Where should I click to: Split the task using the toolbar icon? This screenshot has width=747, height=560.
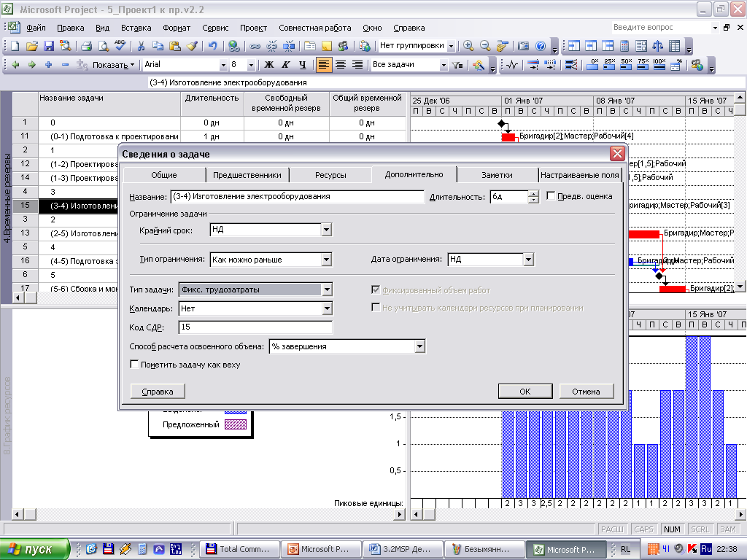289,46
